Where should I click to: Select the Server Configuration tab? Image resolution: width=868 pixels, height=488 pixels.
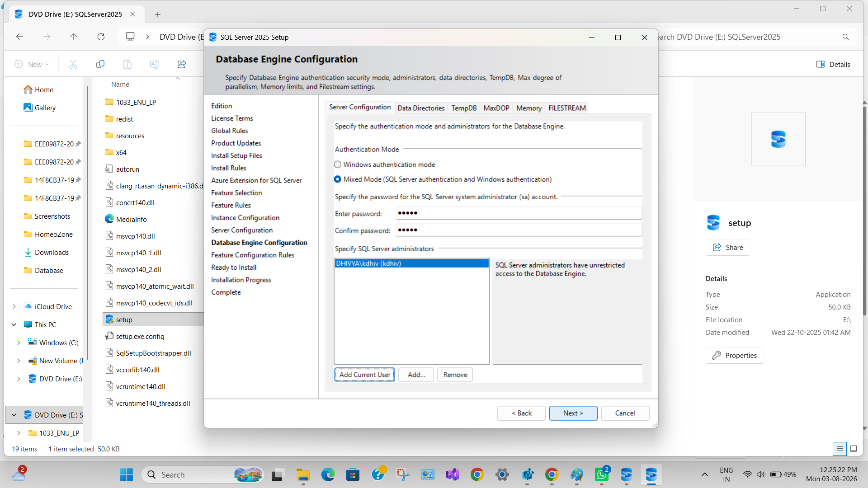coord(360,107)
